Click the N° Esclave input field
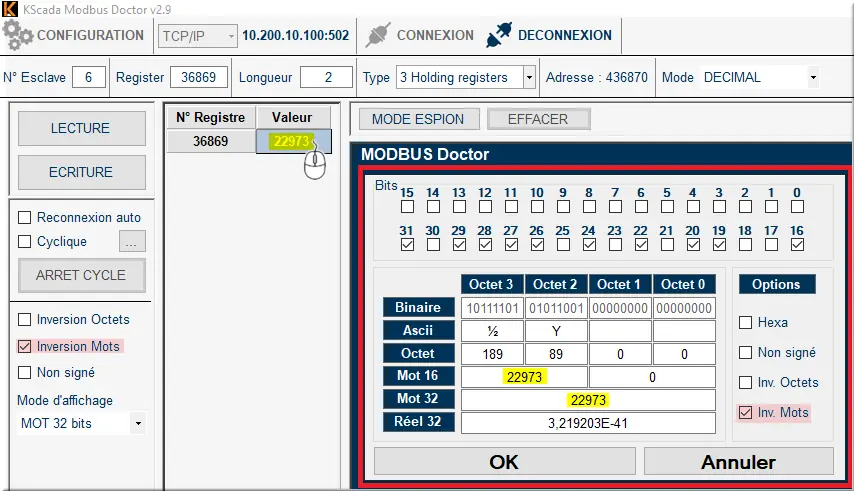This screenshot has height=491, width=854. [89, 77]
